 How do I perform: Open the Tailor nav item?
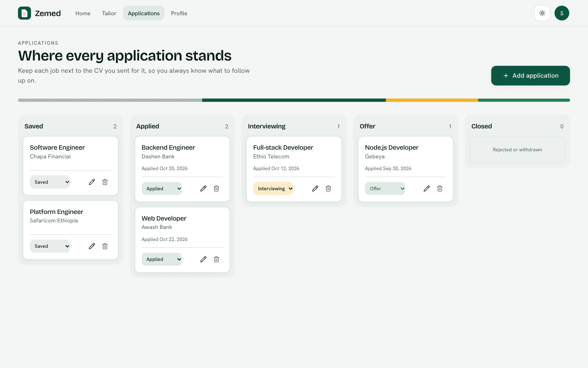pyautogui.click(x=109, y=13)
